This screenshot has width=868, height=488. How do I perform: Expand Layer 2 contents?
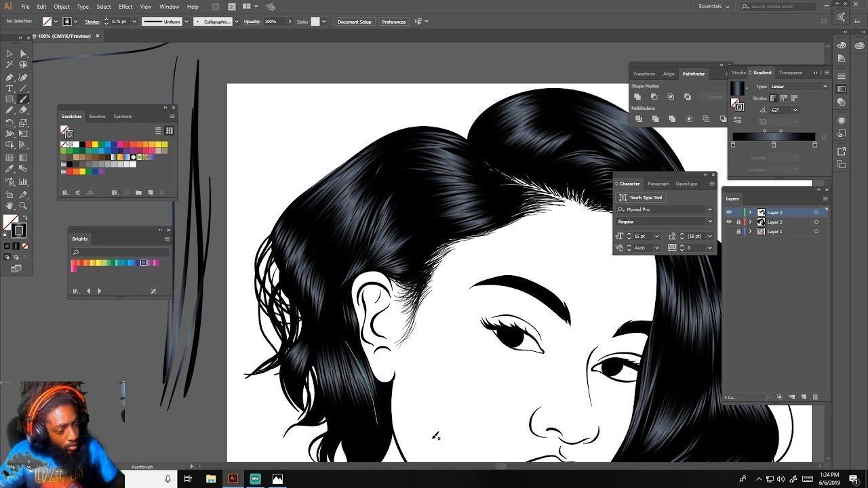tap(750, 222)
